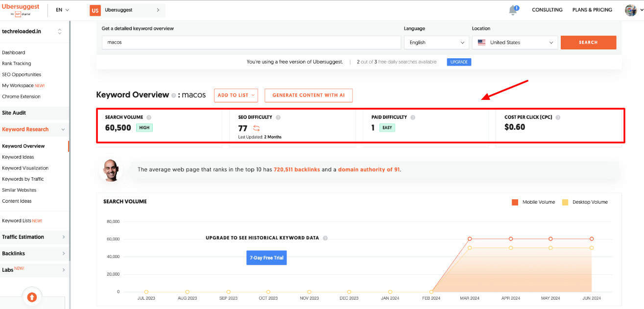This screenshot has height=309, width=644.
Task: Click the June 2024 mobile volume data point
Action: [592, 239]
